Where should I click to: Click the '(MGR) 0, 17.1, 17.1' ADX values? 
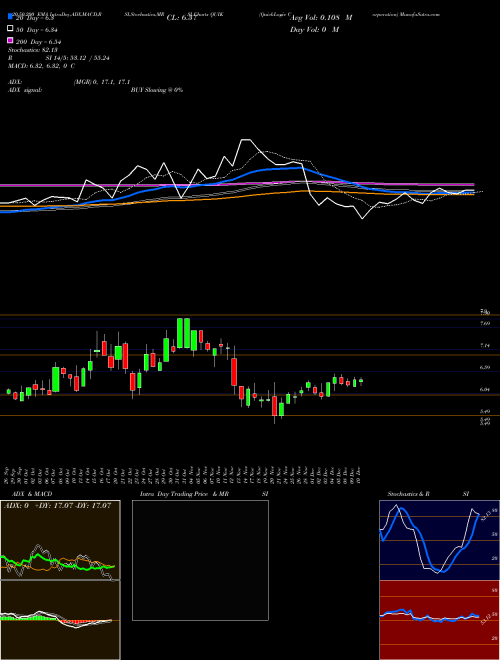click(101, 83)
